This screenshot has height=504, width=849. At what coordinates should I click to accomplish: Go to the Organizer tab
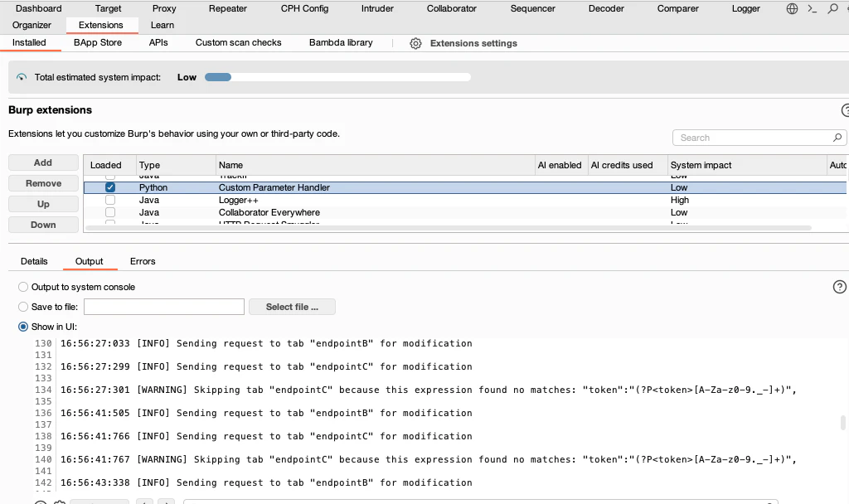pos(32,25)
